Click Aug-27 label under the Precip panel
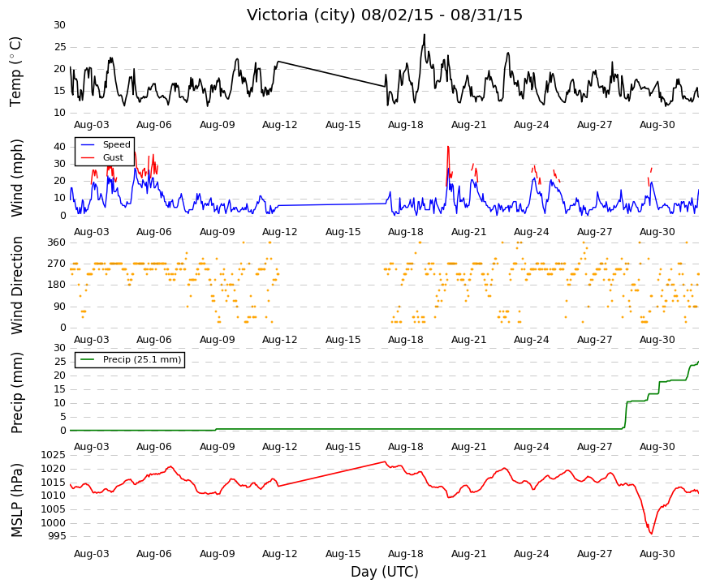 pyautogui.click(x=595, y=447)
